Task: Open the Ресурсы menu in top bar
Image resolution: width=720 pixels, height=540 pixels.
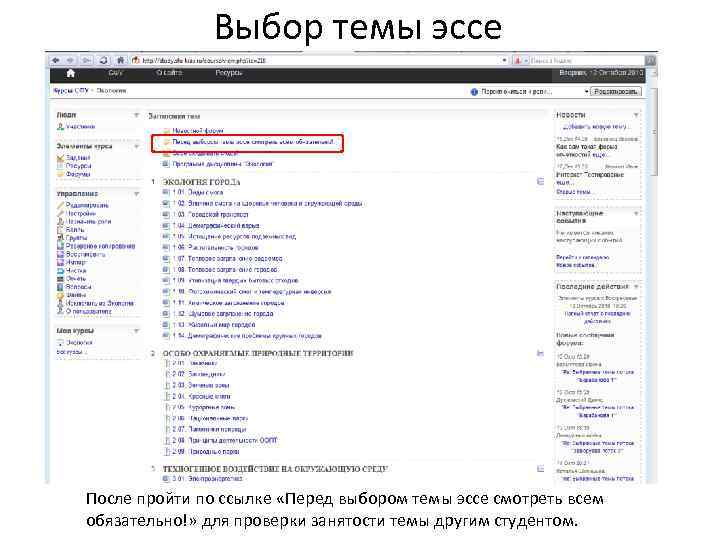Action: (x=228, y=73)
